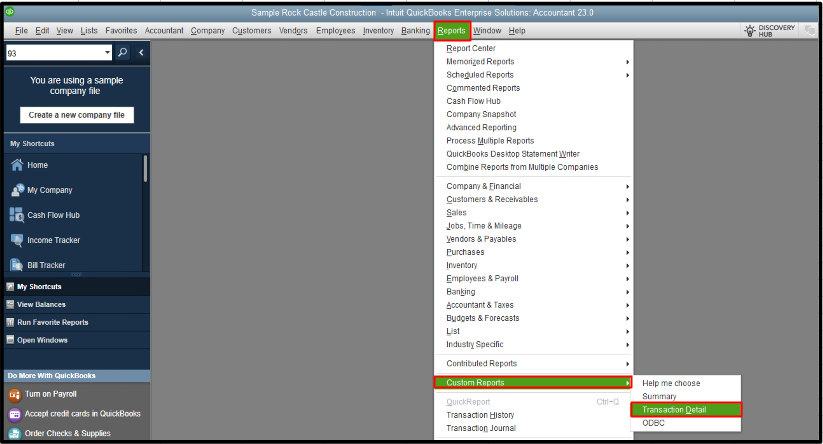Open the Vendors menu
The height and width of the screenshot is (444, 823).
point(293,30)
